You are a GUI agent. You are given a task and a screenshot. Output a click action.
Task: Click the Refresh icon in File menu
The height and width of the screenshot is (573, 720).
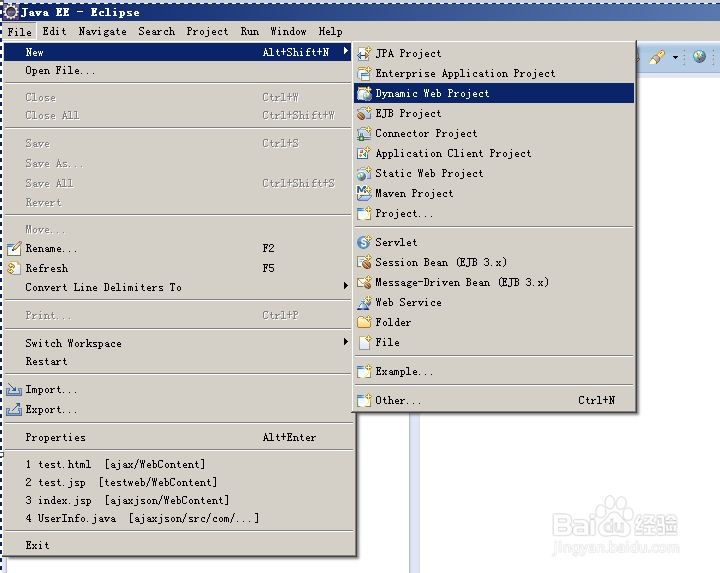click(x=14, y=268)
